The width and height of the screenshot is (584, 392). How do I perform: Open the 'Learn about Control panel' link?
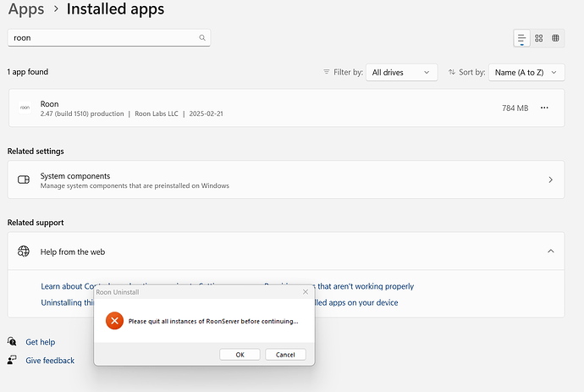click(67, 286)
